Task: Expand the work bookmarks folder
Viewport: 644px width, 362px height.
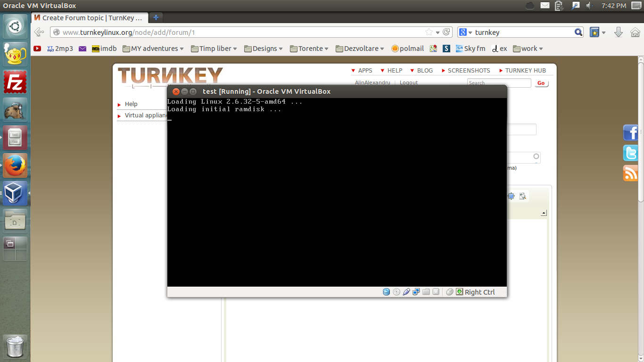Action: [x=528, y=49]
